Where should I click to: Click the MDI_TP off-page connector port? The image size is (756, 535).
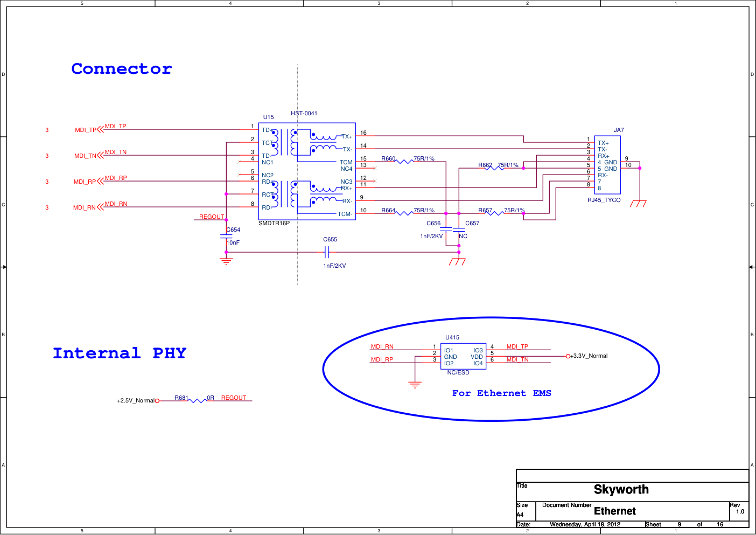click(x=100, y=130)
